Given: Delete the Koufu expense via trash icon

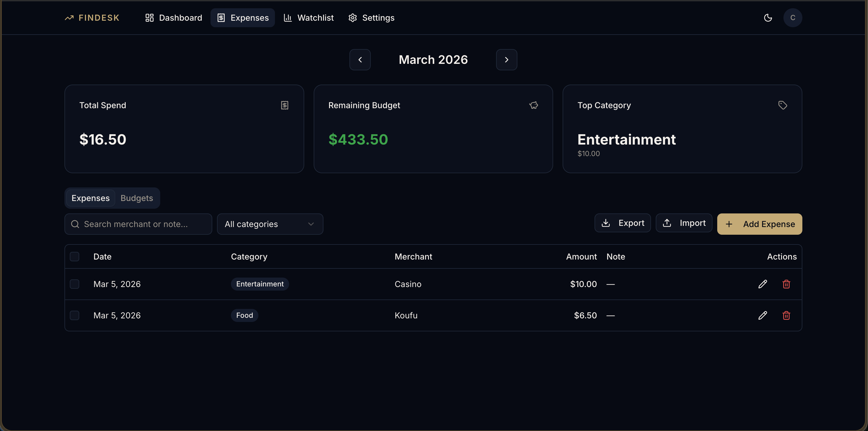Looking at the screenshot, I should click(x=786, y=315).
